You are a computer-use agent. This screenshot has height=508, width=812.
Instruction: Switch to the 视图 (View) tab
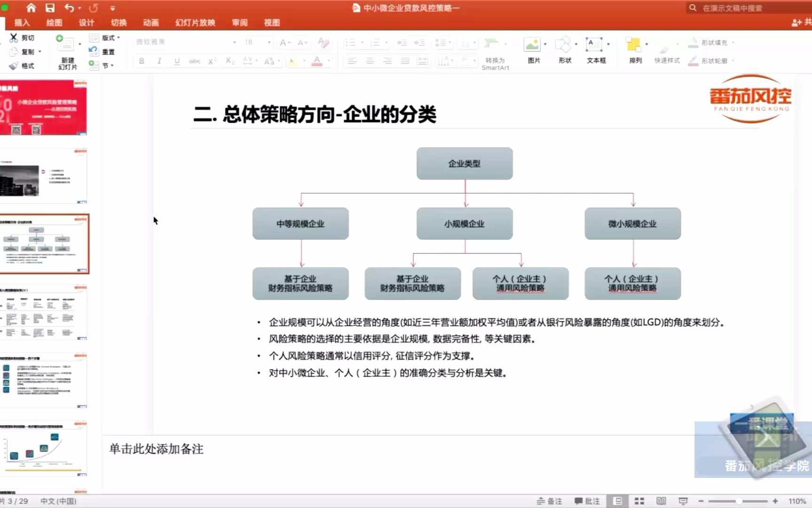click(272, 23)
